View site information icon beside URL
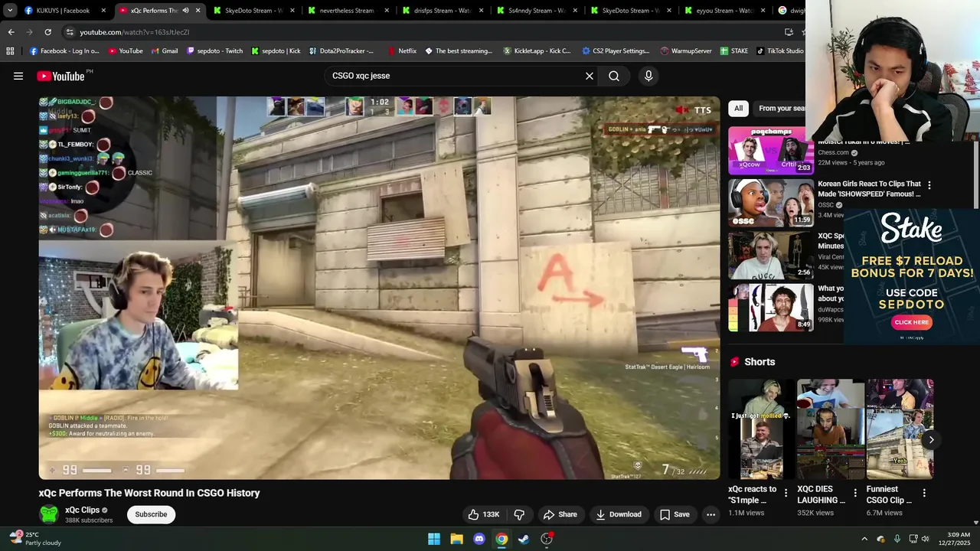This screenshot has width=980, height=551. point(70,32)
